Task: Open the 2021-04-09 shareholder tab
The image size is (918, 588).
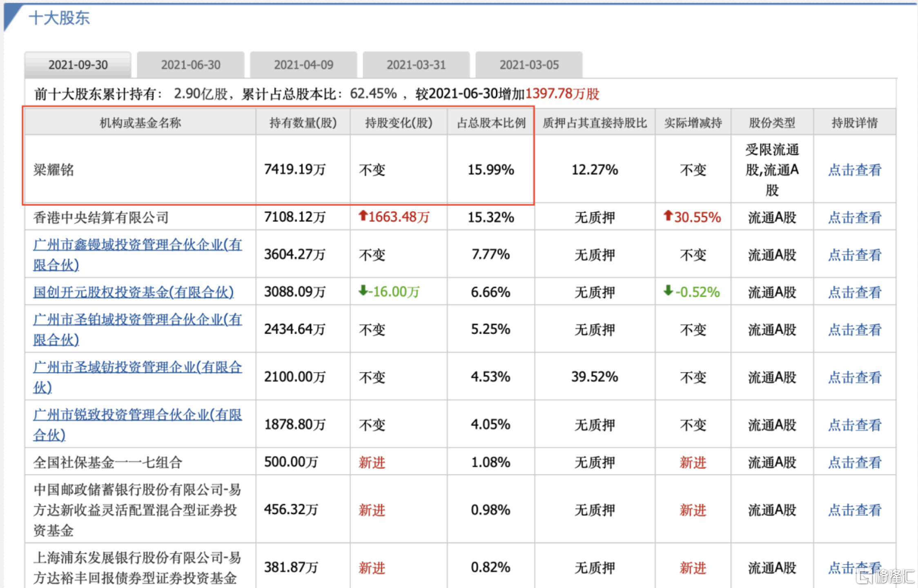Action: tap(303, 65)
